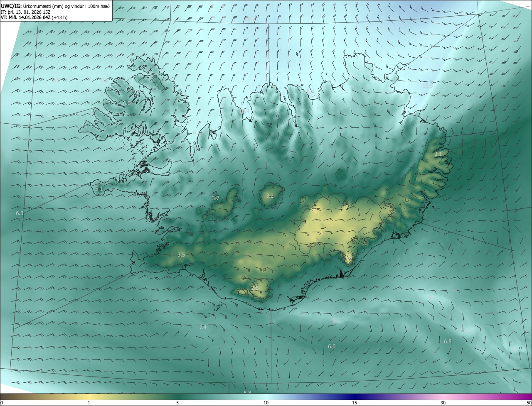532x406 pixels.
Task: Click the 9.5 value northwest of the Westfjords
Action: pyautogui.click(x=104, y=81)
